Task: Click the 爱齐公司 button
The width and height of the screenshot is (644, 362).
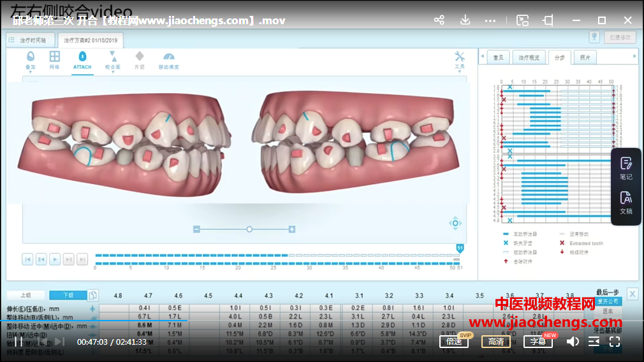Action: 608,301
